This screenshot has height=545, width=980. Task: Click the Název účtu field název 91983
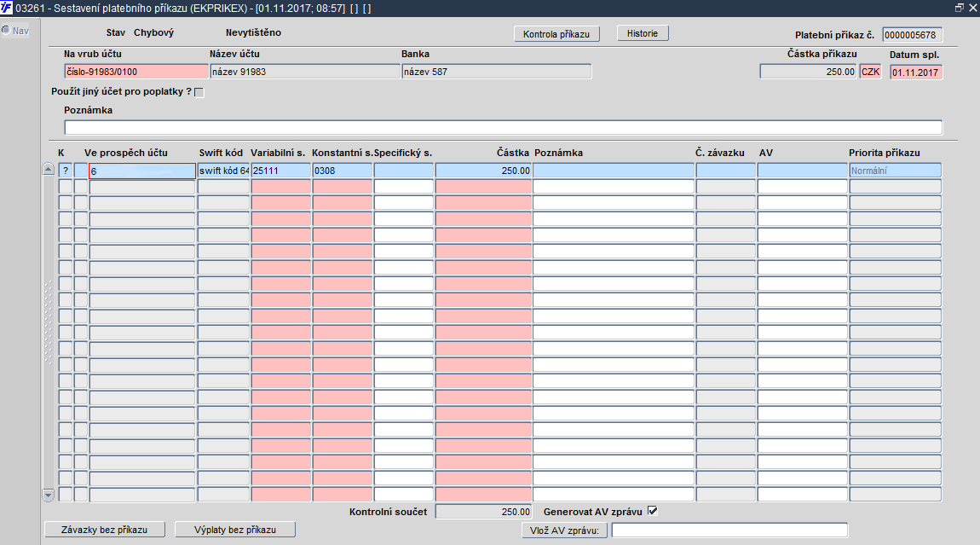(305, 72)
